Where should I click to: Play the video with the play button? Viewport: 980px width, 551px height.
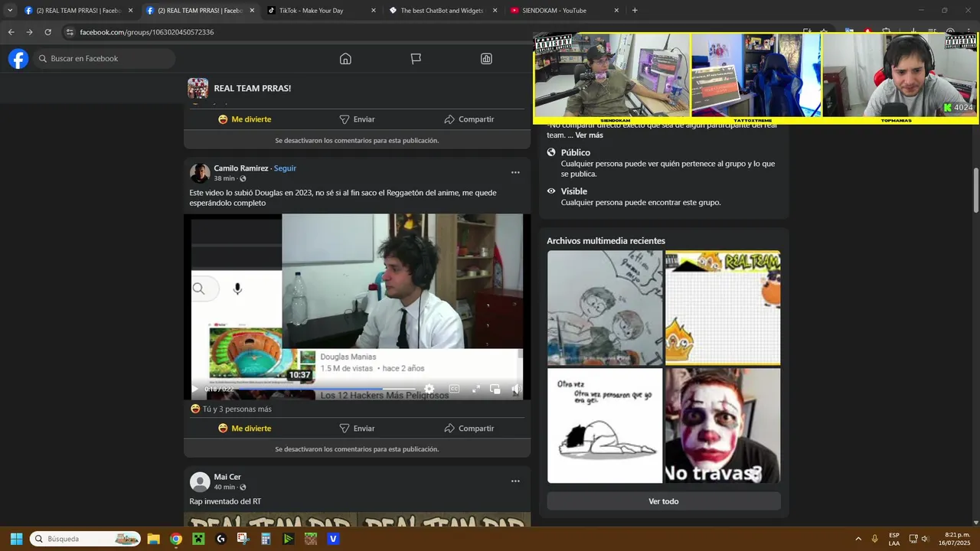click(x=194, y=390)
